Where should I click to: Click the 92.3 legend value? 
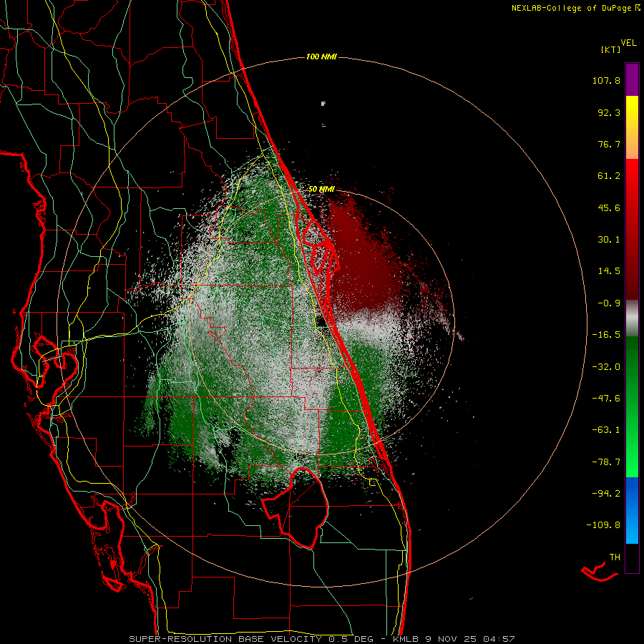click(x=609, y=112)
